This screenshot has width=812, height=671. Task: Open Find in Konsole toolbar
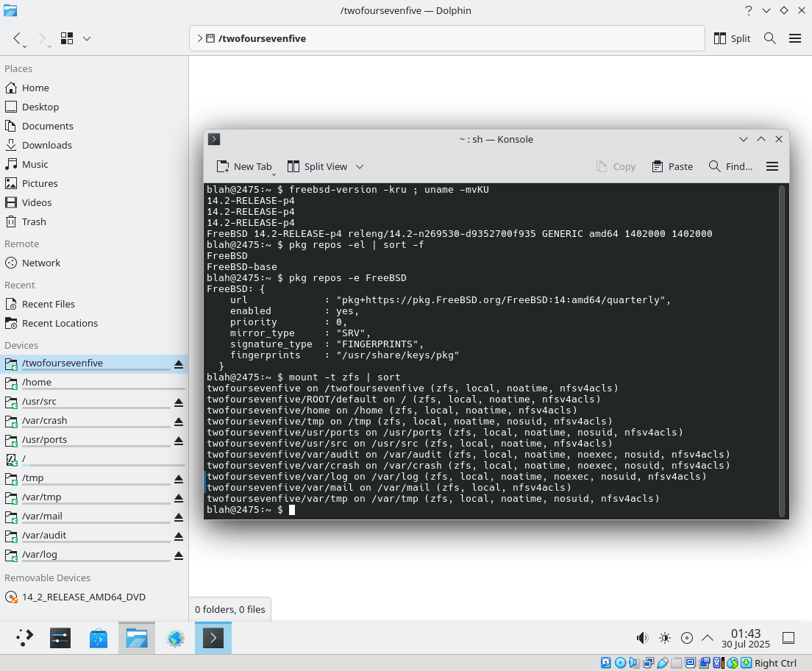click(x=730, y=166)
